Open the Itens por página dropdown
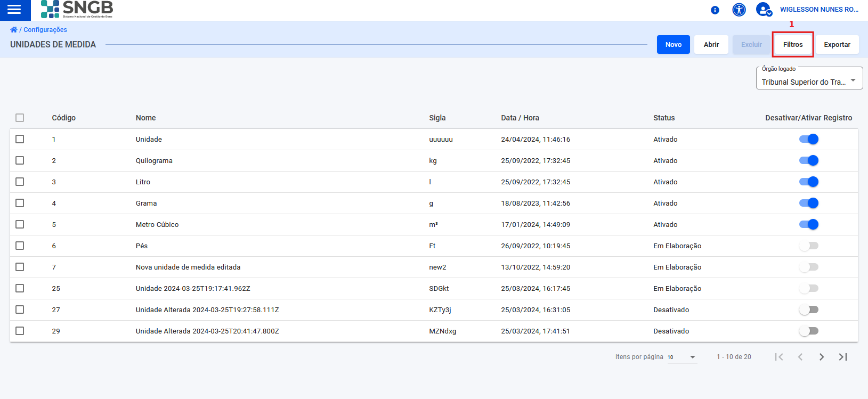The image size is (868, 399). pyautogui.click(x=682, y=357)
